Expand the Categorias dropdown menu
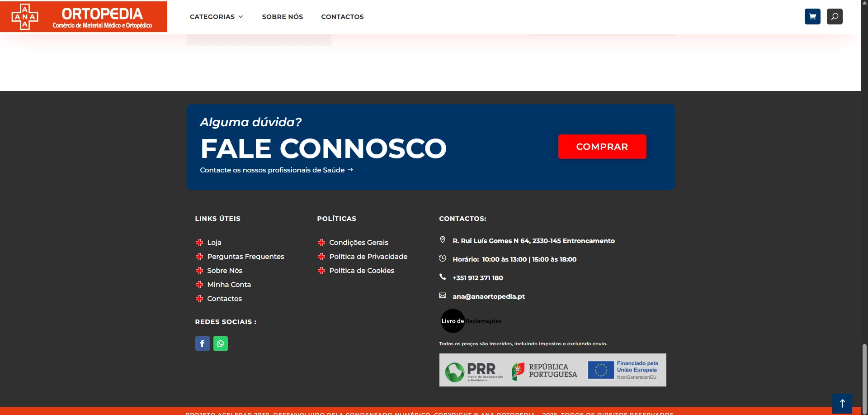 tap(217, 17)
